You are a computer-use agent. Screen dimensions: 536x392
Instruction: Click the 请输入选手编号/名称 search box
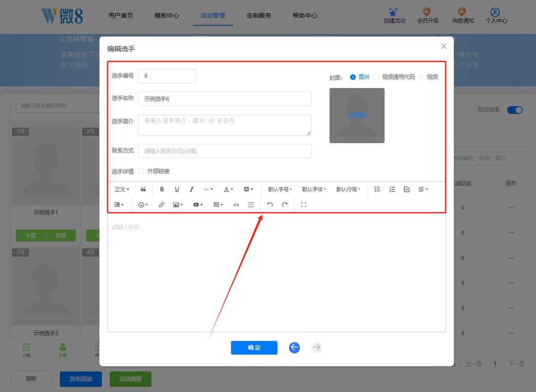pos(58,106)
